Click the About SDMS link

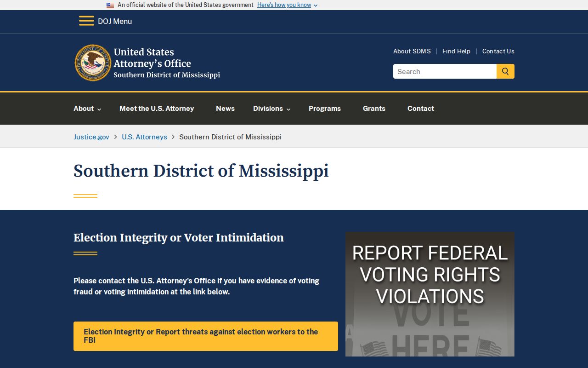(412, 51)
